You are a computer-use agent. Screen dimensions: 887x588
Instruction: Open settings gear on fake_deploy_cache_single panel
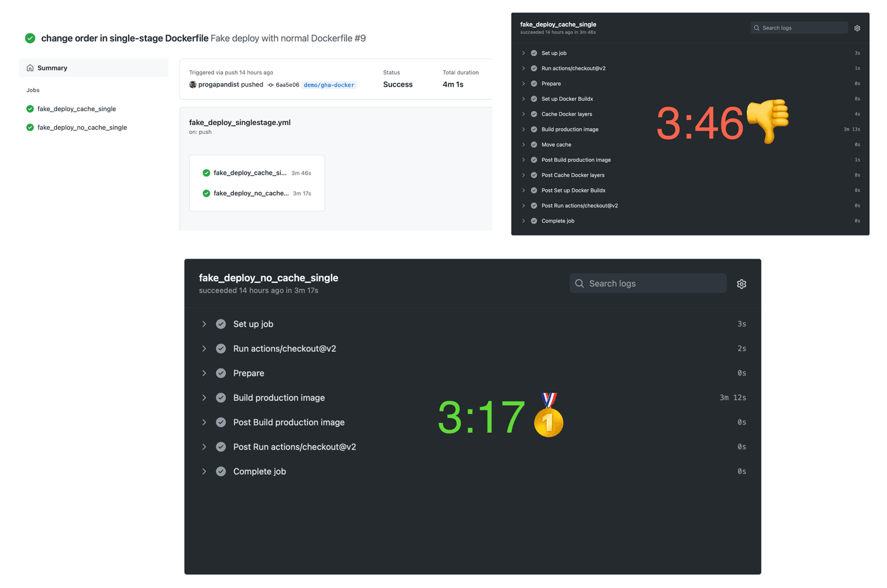click(x=857, y=28)
